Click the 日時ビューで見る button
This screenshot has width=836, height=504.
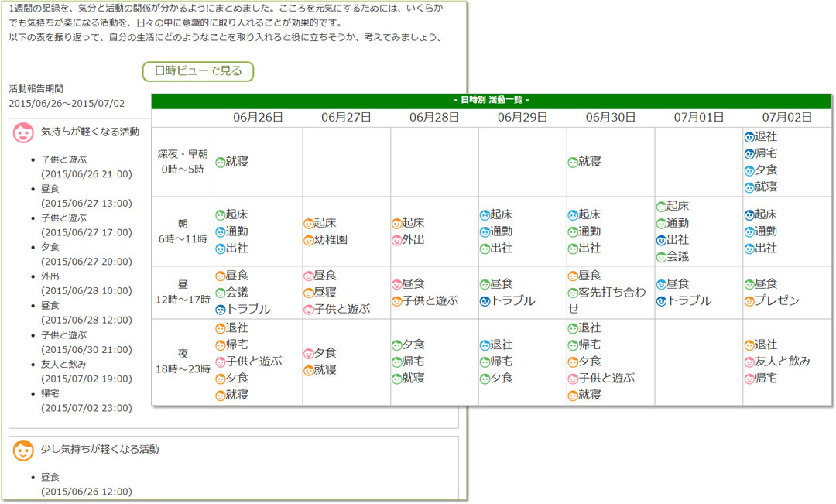click(x=198, y=71)
